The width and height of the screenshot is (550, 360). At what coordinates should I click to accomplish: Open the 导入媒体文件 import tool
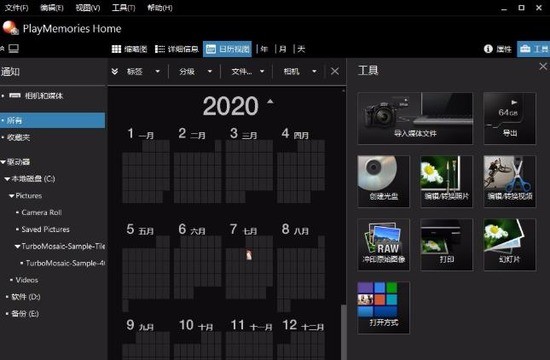415,118
